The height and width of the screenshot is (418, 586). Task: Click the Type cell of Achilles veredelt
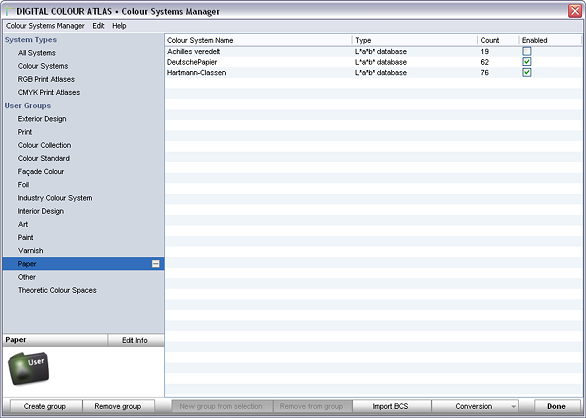point(381,52)
